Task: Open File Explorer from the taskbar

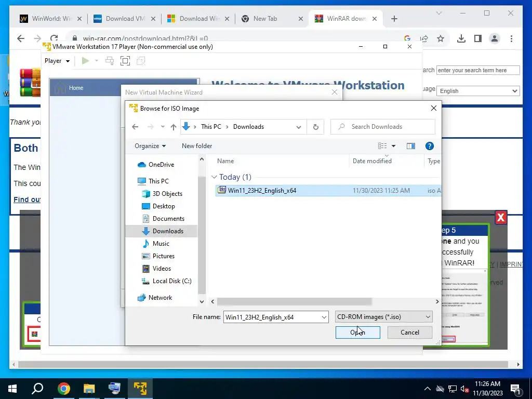Action: tap(89, 389)
